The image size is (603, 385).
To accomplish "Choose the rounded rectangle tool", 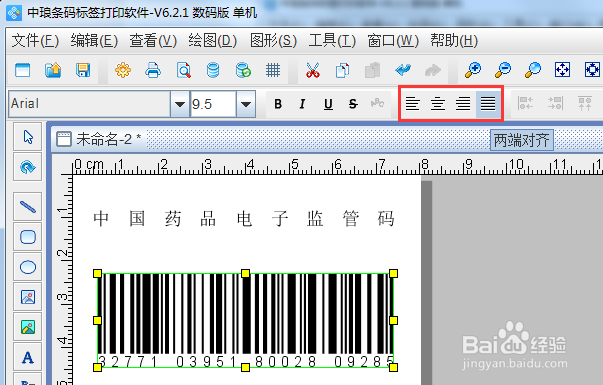I will click(x=28, y=237).
